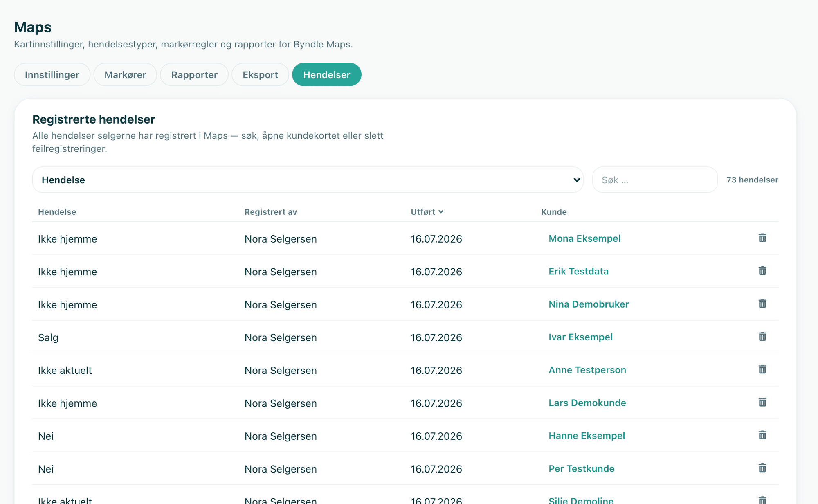The height and width of the screenshot is (504, 818).
Task: Click the Anne Testperson link
Action: point(587,370)
